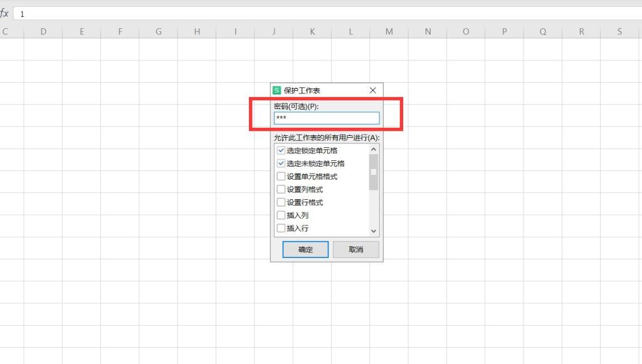The width and height of the screenshot is (642, 364).
Task: Select column R header
Action: tap(581, 31)
